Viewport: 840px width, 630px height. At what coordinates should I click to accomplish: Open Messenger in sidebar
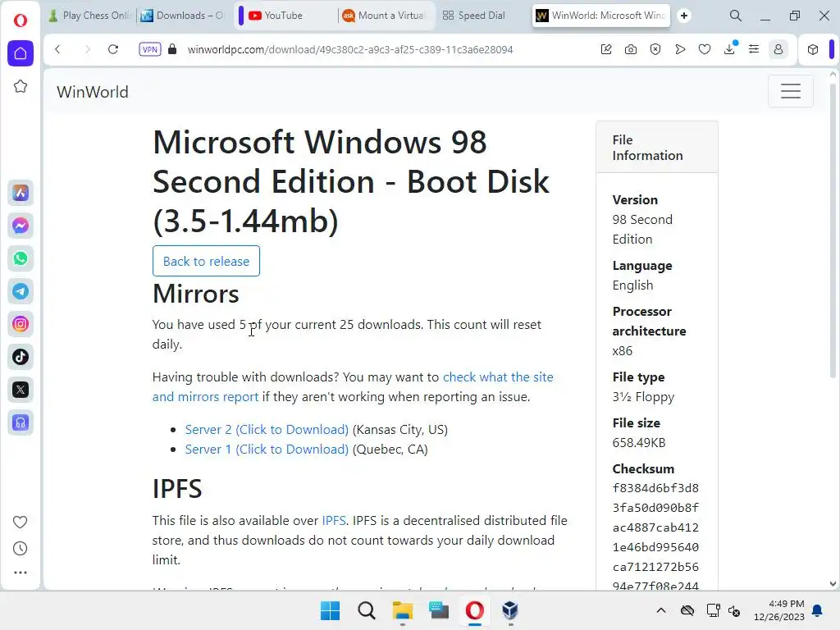click(21, 226)
